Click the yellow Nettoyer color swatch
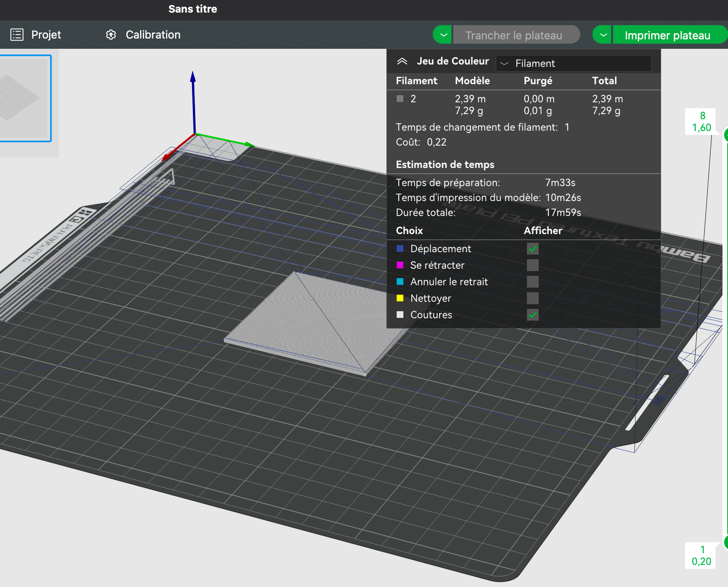The height and width of the screenshot is (587, 728). pos(400,298)
